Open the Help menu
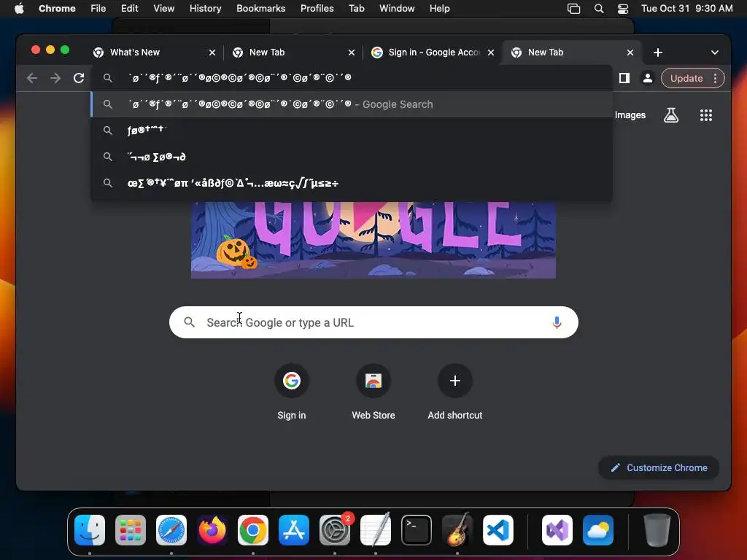 click(x=439, y=9)
